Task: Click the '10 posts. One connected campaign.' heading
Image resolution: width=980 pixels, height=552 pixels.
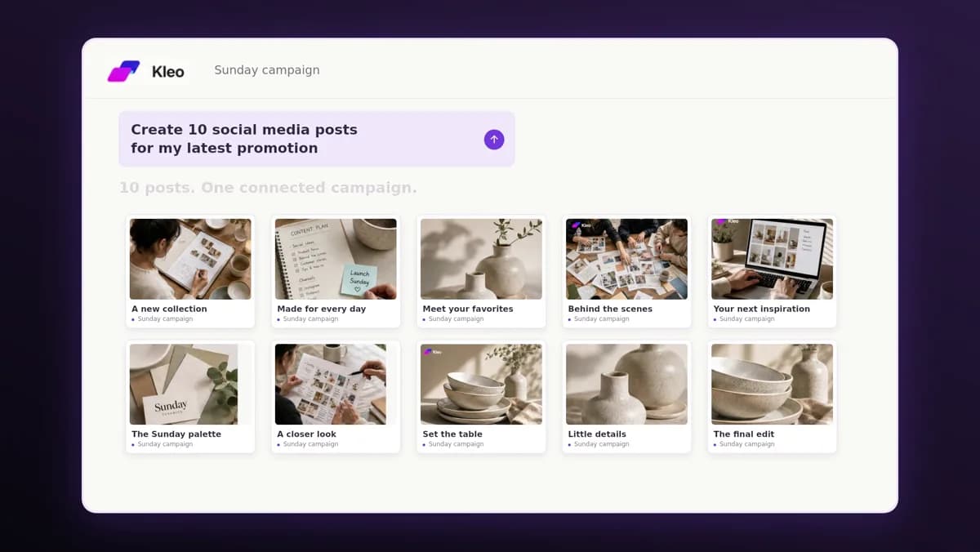Action: [x=268, y=188]
